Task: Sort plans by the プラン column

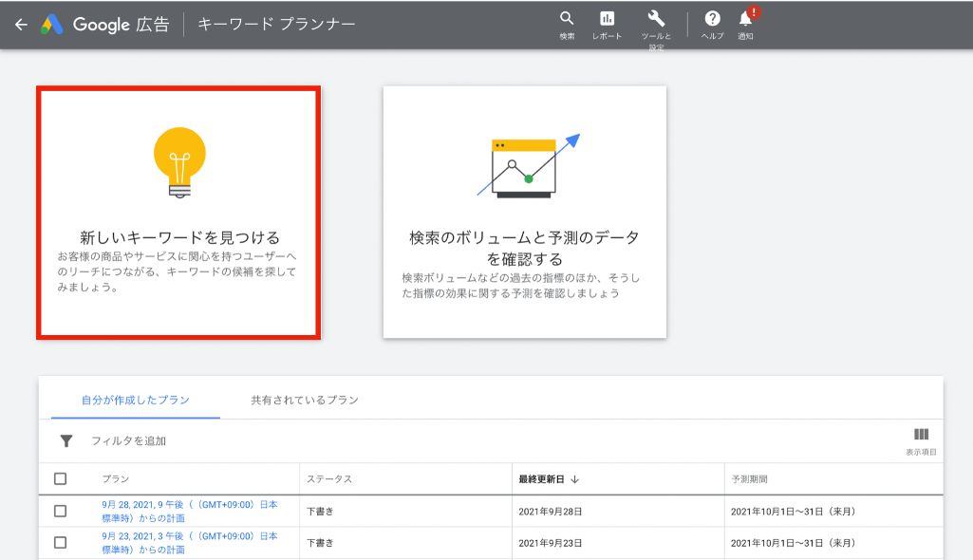Action: pyautogui.click(x=120, y=478)
